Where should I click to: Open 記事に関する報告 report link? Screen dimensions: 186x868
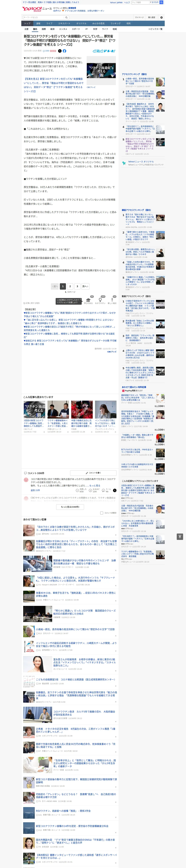point(31,303)
